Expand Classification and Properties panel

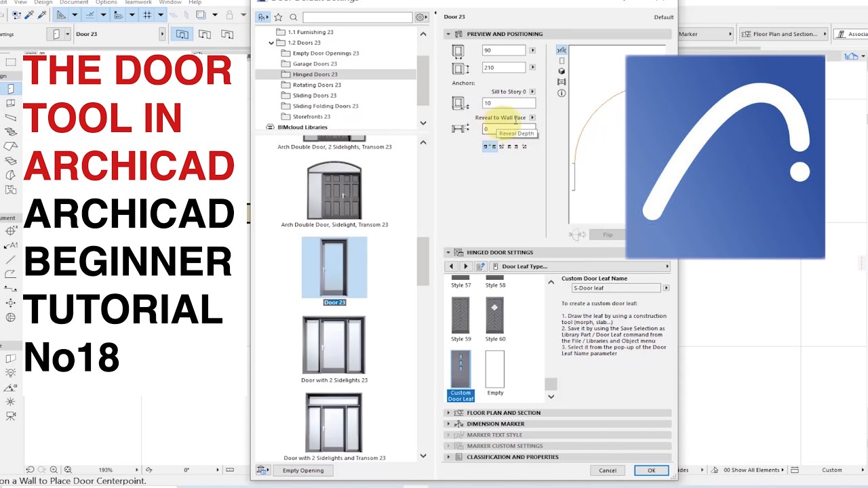point(448,457)
